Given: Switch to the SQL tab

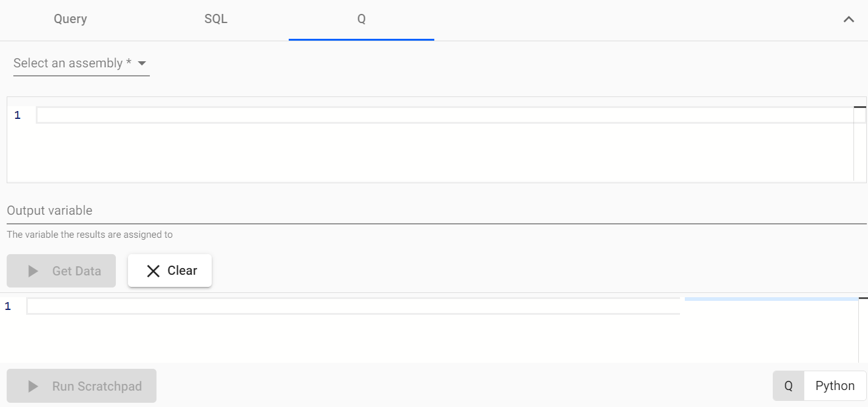Looking at the screenshot, I should [216, 19].
